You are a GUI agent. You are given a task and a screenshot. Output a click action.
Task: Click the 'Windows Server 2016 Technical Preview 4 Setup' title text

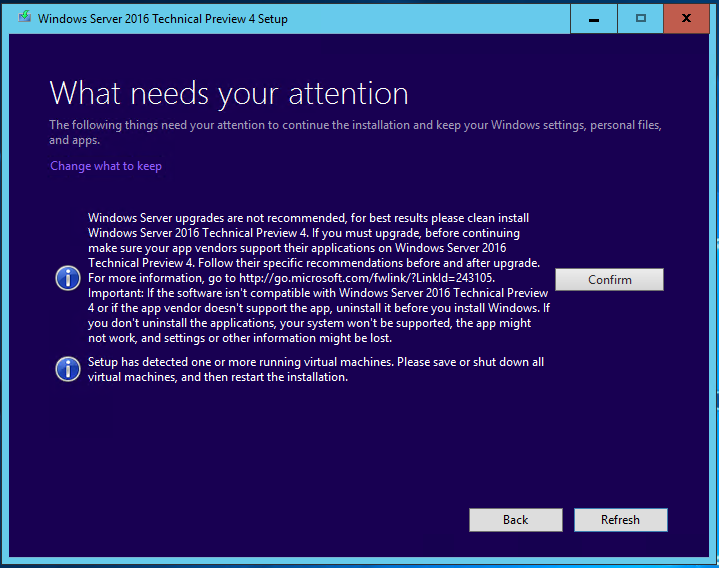tap(163, 19)
